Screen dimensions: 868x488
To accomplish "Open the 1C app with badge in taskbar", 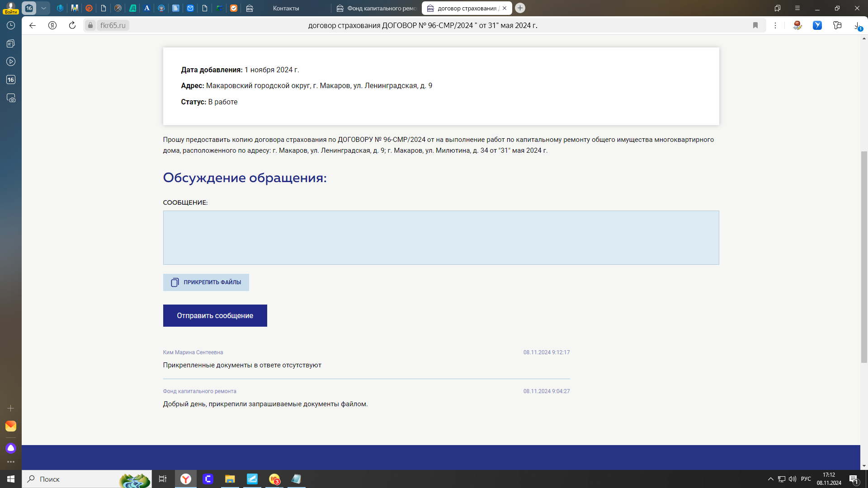I will tap(274, 479).
